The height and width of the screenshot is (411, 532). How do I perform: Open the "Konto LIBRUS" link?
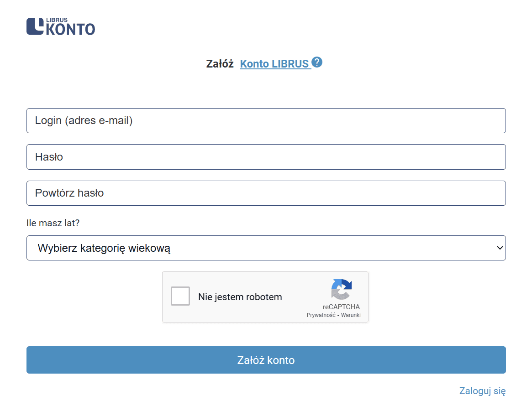point(274,64)
